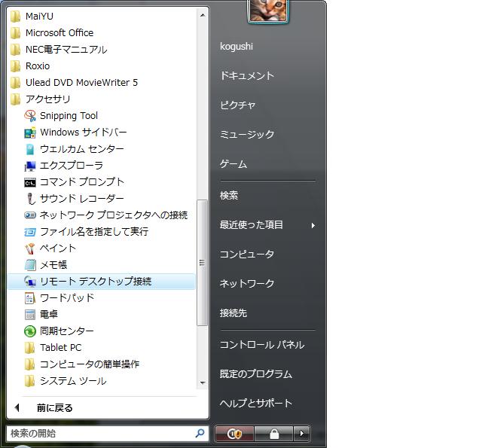Open ドキュメント from the right pane
Viewport: 482px width, 448px height.
tap(247, 75)
